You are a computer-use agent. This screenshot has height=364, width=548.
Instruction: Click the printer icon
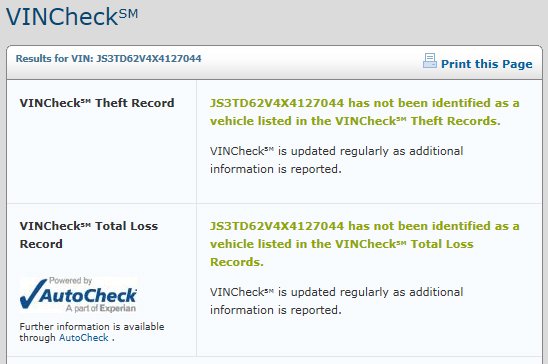pos(430,61)
